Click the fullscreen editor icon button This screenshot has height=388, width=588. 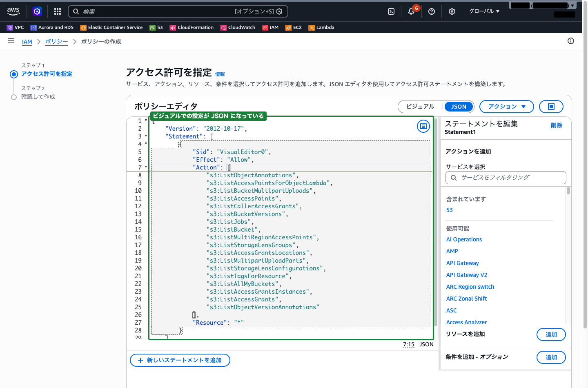(x=551, y=107)
